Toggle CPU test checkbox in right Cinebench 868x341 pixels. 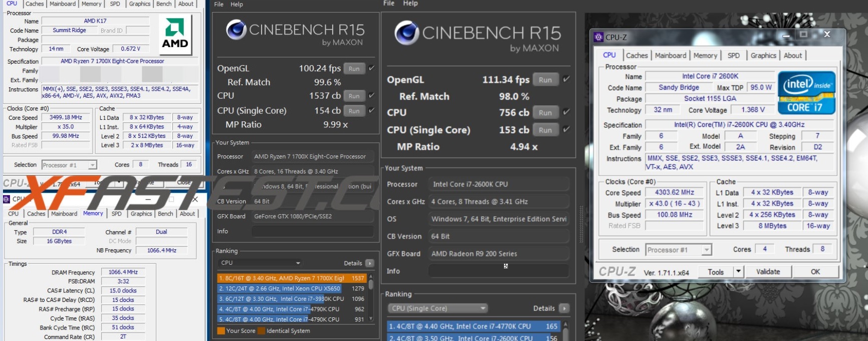[x=566, y=112]
